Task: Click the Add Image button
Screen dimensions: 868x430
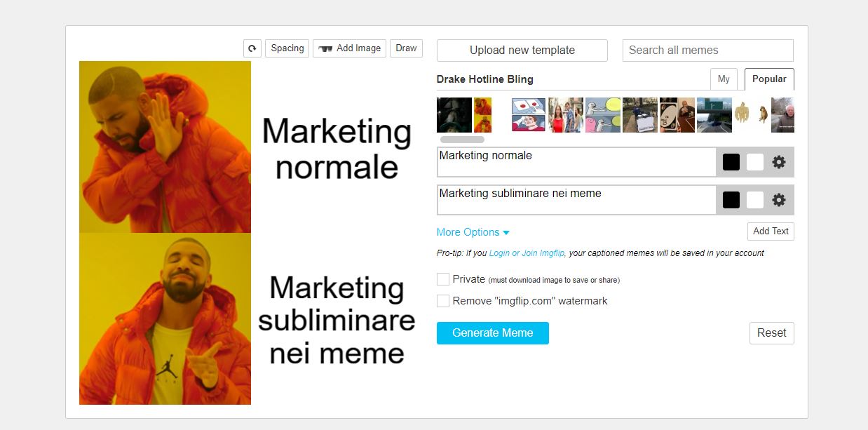Action: 349,48
